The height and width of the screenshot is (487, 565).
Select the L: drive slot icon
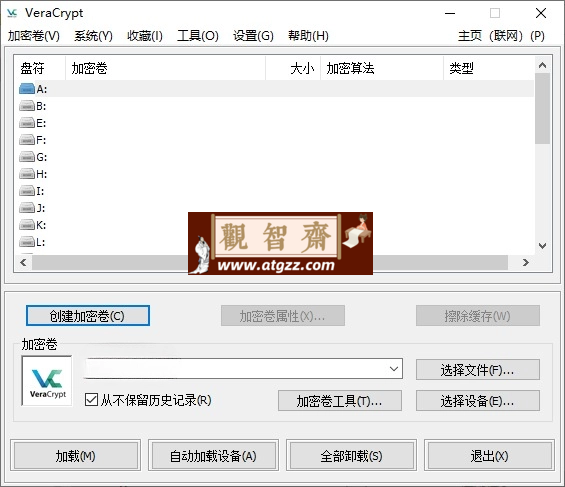point(27,242)
